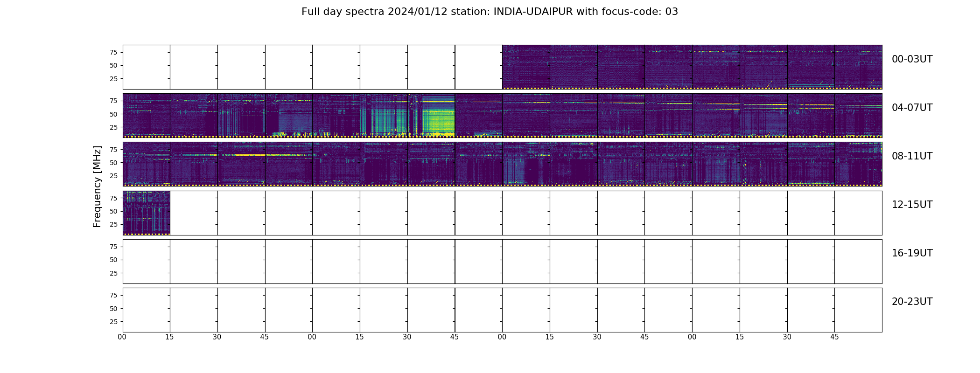Select the 75 tick label of the 04-07UT row

pos(113,101)
